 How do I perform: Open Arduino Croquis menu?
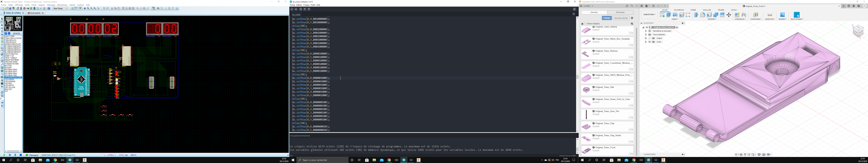[x=306, y=5]
